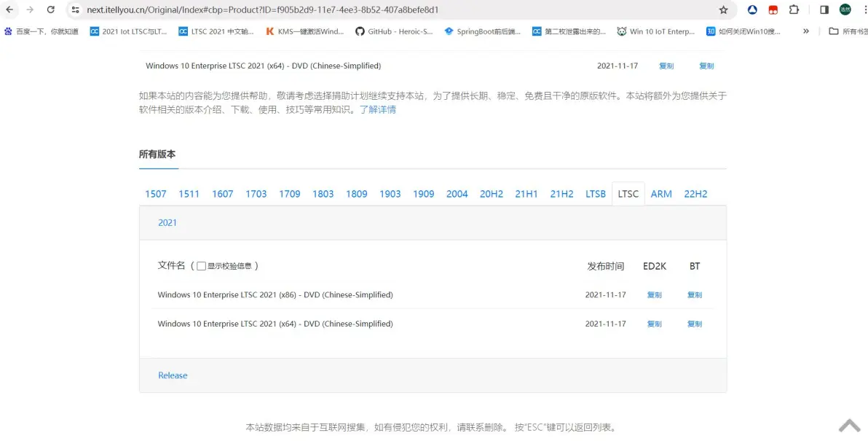View site information icon in address bar
868x441 pixels.
[x=76, y=10]
